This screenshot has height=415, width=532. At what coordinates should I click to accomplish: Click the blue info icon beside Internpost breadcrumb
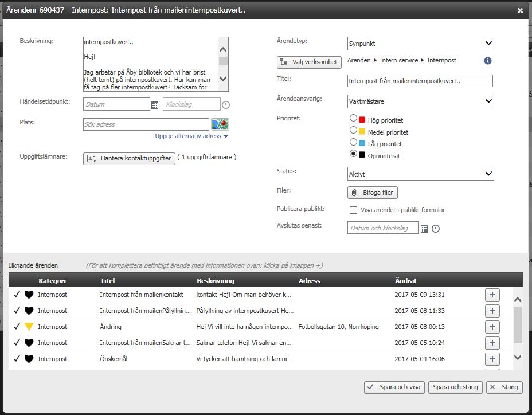(x=487, y=60)
